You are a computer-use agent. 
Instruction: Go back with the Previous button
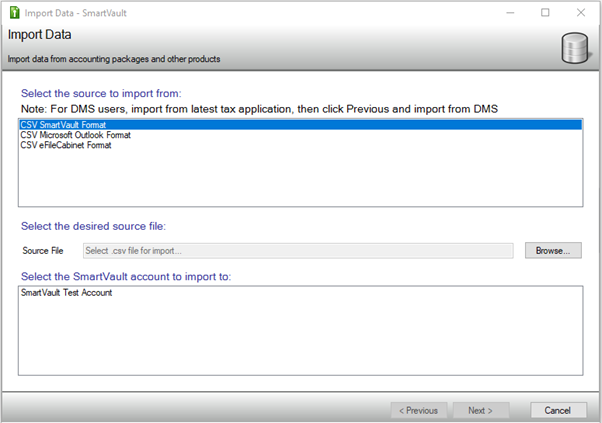[418, 410]
